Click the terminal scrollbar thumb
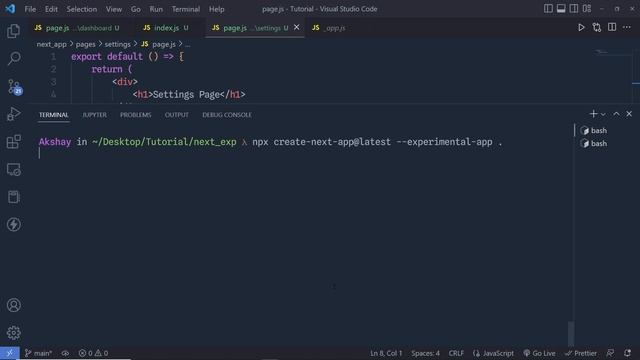The image size is (640, 360). point(571,334)
